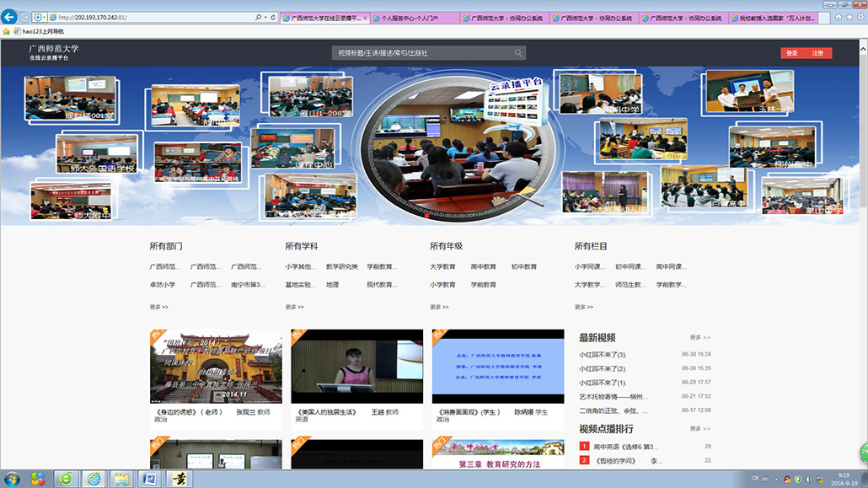Switch to the 我校教授入选国家 tab
Viewport: 868px width, 488px height.
coord(774,17)
